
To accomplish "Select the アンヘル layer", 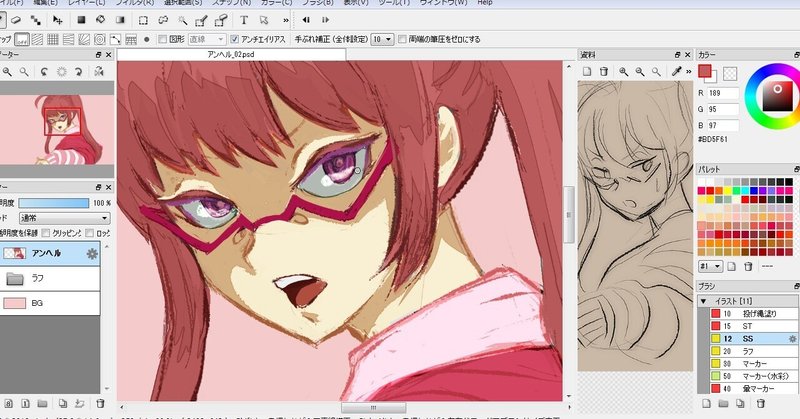I will click(x=49, y=253).
